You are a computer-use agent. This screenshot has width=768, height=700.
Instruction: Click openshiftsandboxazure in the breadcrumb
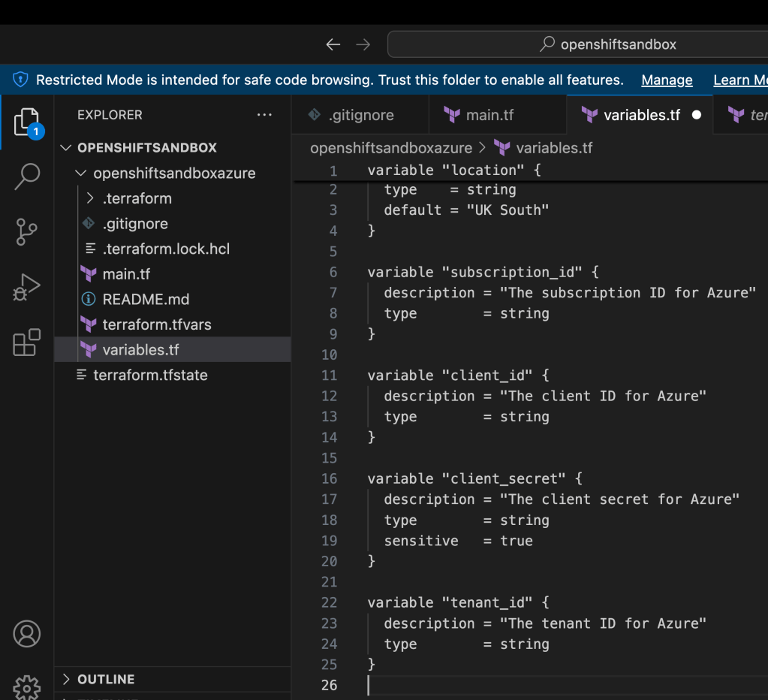[x=391, y=147]
